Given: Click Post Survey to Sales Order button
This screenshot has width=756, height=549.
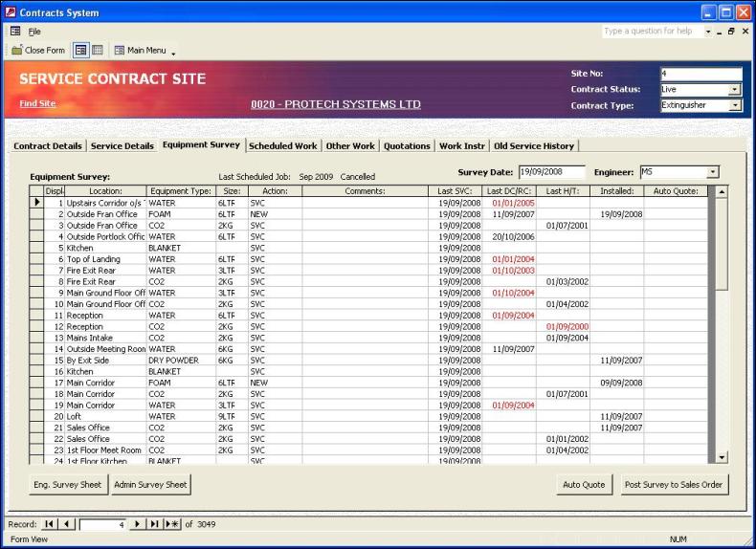Looking at the screenshot, I should coord(674,485).
